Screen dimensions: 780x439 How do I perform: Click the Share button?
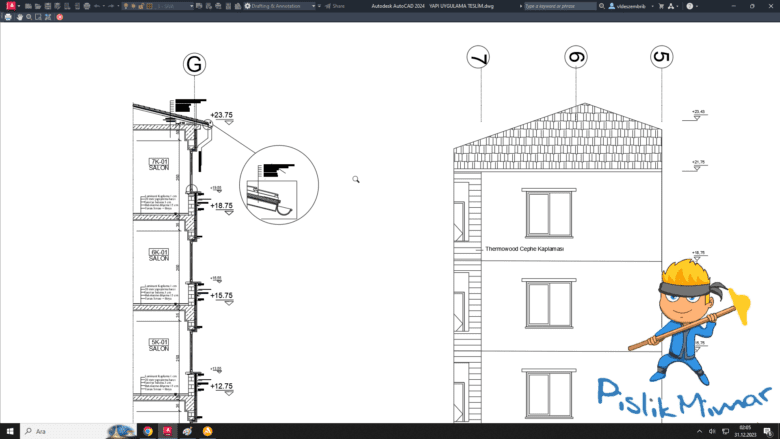click(x=334, y=6)
